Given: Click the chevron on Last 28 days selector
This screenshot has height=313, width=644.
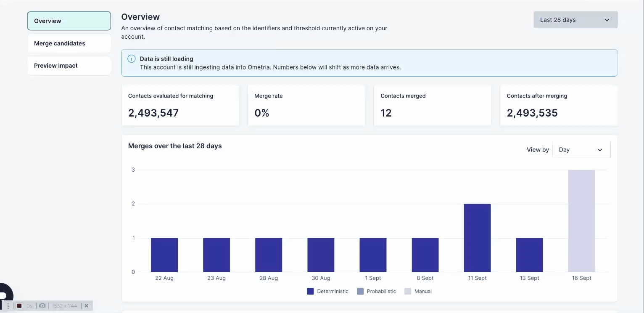Looking at the screenshot, I should click(x=607, y=20).
